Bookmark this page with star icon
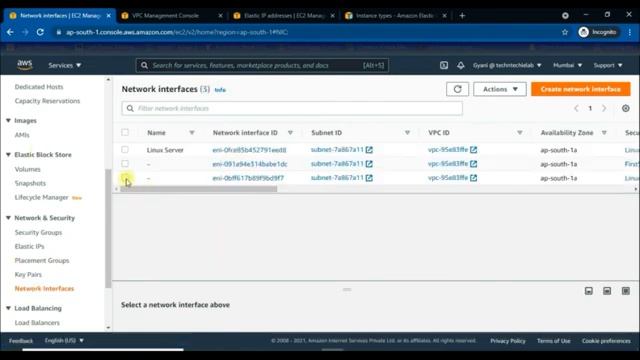Image resolution: width=640 pixels, height=360 pixels. (x=565, y=32)
